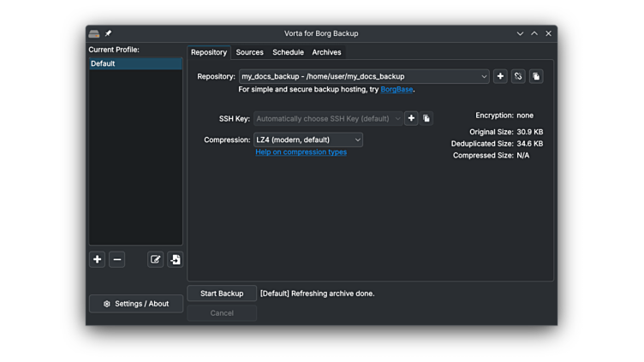The image size is (644, 362).
Task: Switch to the Sources tab
Action: tap(249, 52)
